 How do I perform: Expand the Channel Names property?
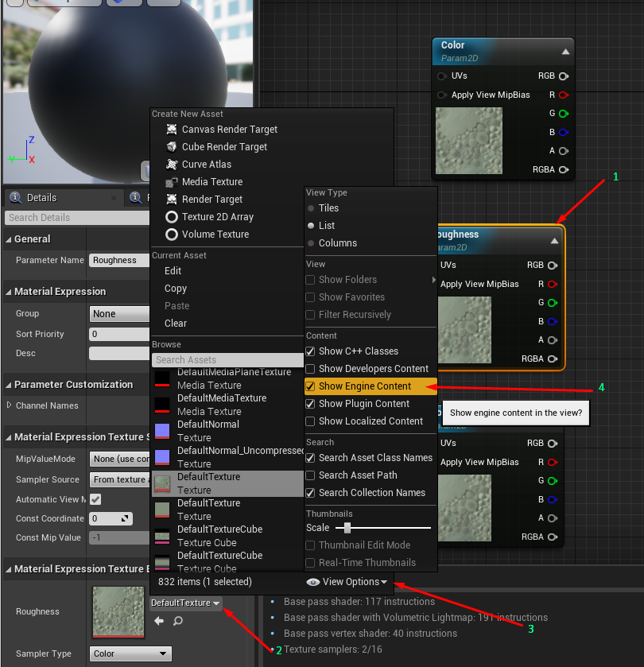click(x=9, y=405)
